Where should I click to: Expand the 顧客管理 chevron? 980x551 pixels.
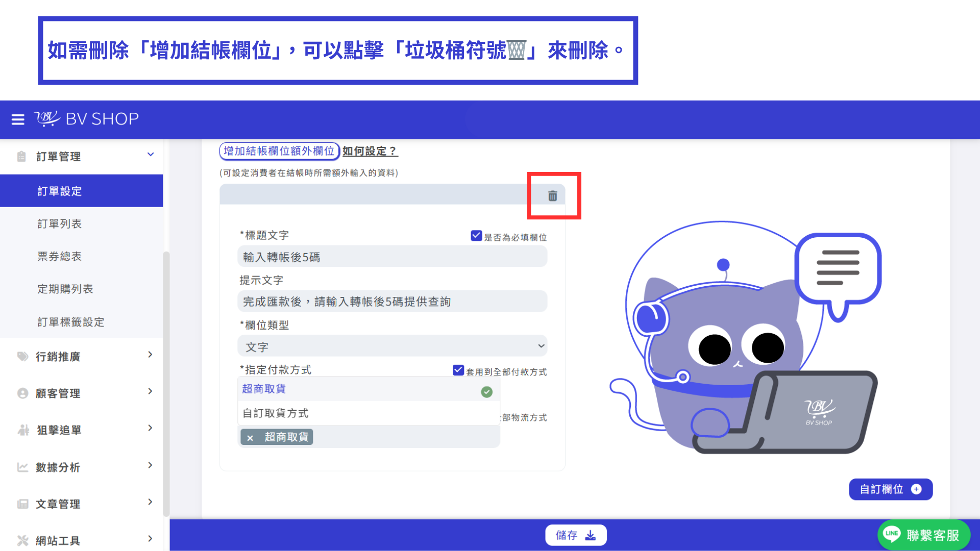[x=150, y=391]
